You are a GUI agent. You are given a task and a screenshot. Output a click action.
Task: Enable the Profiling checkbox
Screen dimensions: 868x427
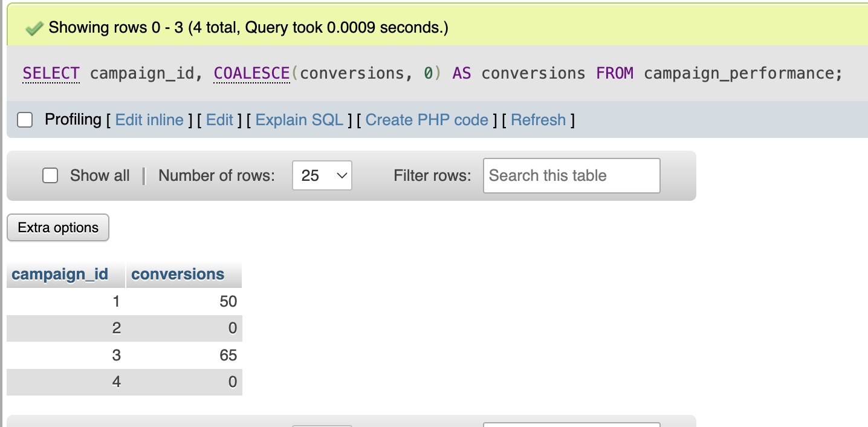(x=24, y=120)
